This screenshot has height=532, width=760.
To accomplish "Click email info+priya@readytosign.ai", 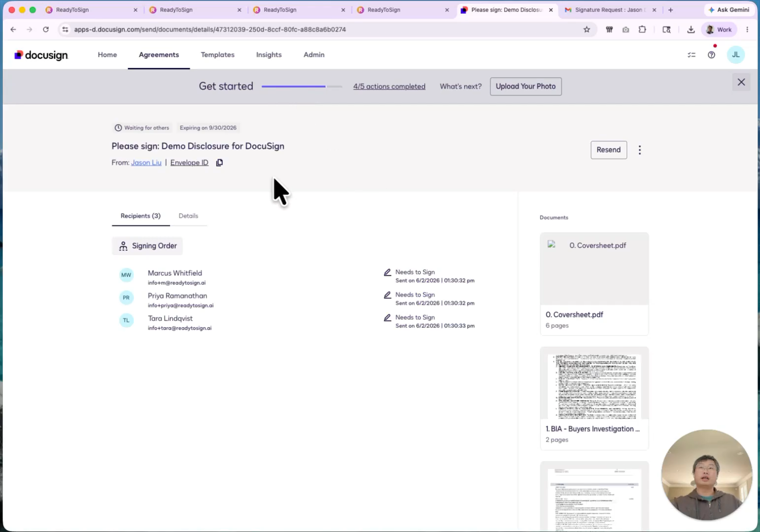I will click(180, 305).
